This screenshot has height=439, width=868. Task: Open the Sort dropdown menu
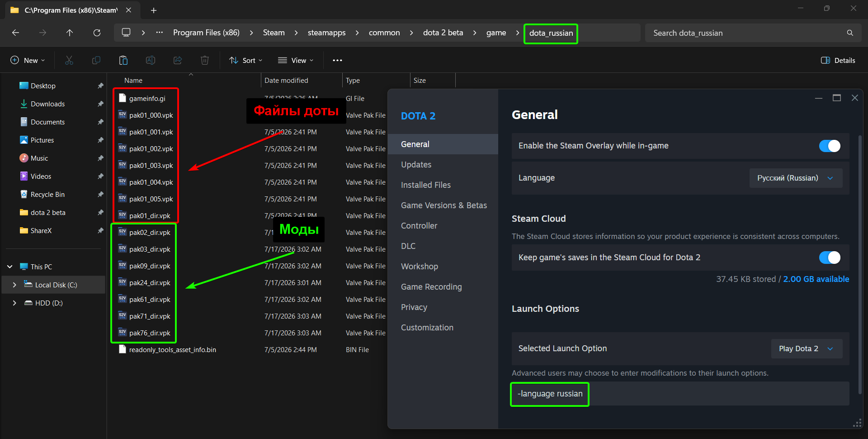pos(246,60)
